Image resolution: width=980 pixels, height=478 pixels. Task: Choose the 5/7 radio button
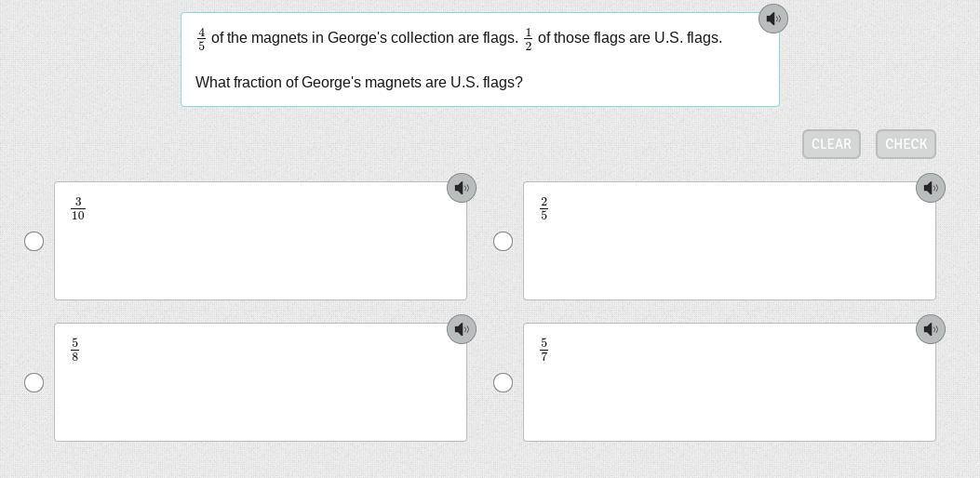(503, 383)
